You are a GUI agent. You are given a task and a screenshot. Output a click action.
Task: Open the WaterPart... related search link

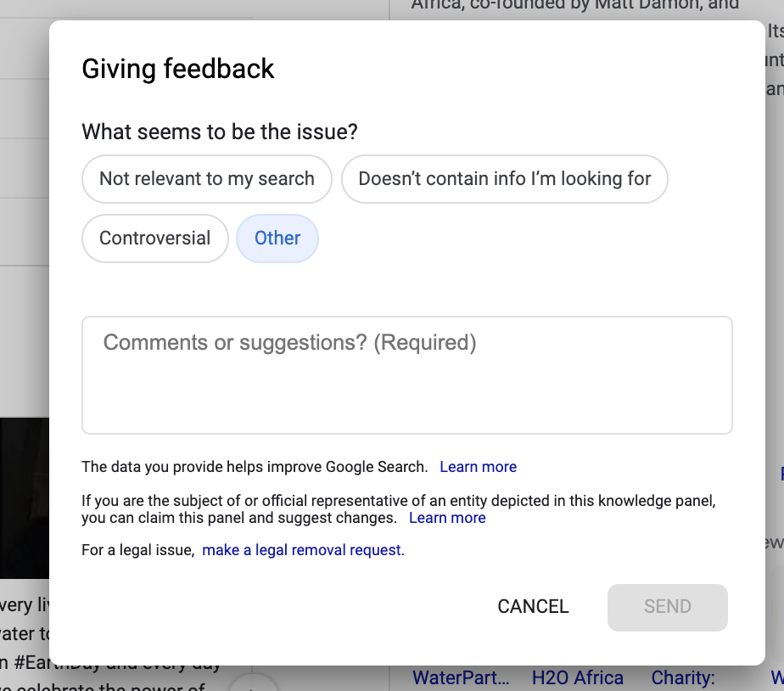pyautogui.click(x=461, y=678)
